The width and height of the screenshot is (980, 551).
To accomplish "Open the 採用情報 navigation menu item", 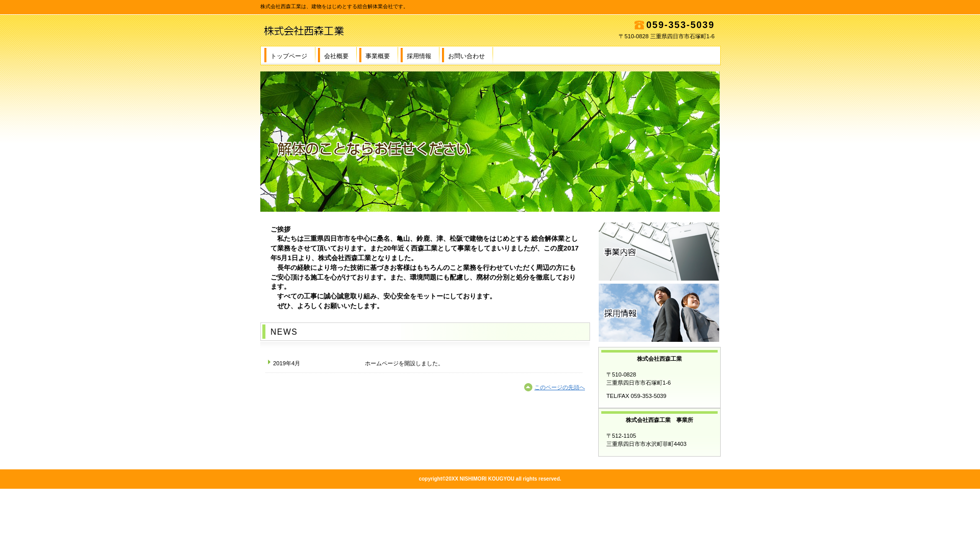I will [x=419, y=56].
